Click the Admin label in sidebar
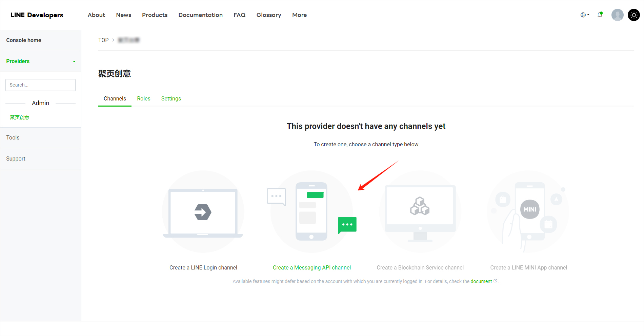The image size is (644, 336). tap(40, 103)
